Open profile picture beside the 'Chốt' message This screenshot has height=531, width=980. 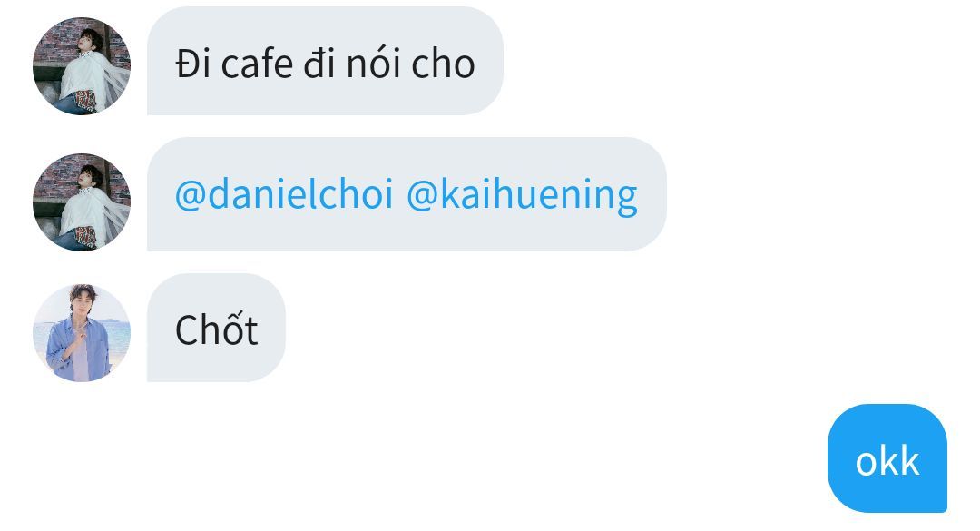(82, 333)
